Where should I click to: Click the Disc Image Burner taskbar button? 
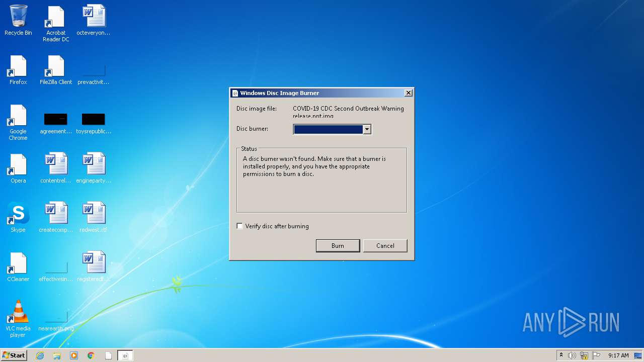pyautogui.click(x=125, y=355)
